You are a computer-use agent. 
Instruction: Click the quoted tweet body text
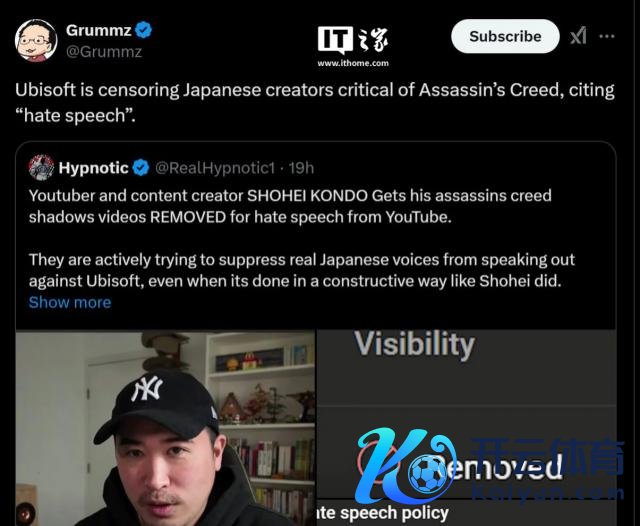pyautogui.click(x=302, y=238)
